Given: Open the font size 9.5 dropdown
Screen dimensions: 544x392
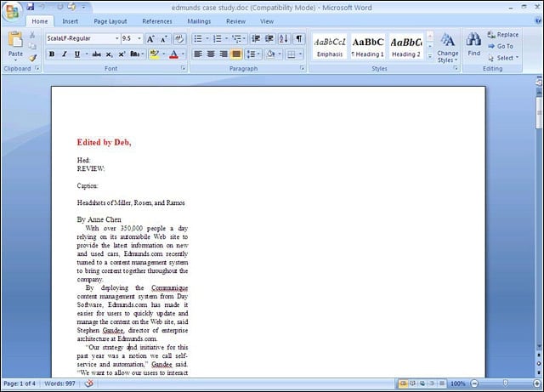Looking at the screenshot, I should coord(139,38).
